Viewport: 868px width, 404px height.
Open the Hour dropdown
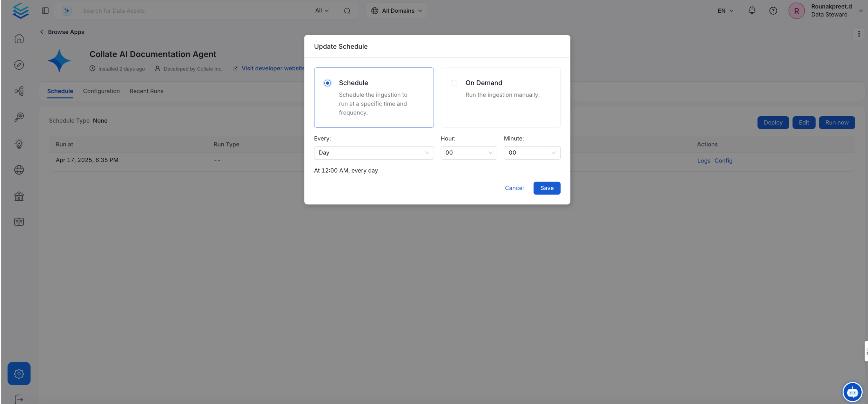(468, 153)
